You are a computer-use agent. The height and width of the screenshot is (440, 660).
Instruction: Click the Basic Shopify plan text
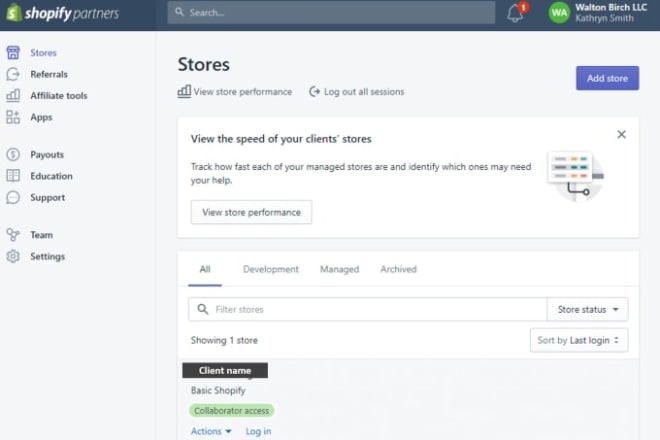point(218,390)
